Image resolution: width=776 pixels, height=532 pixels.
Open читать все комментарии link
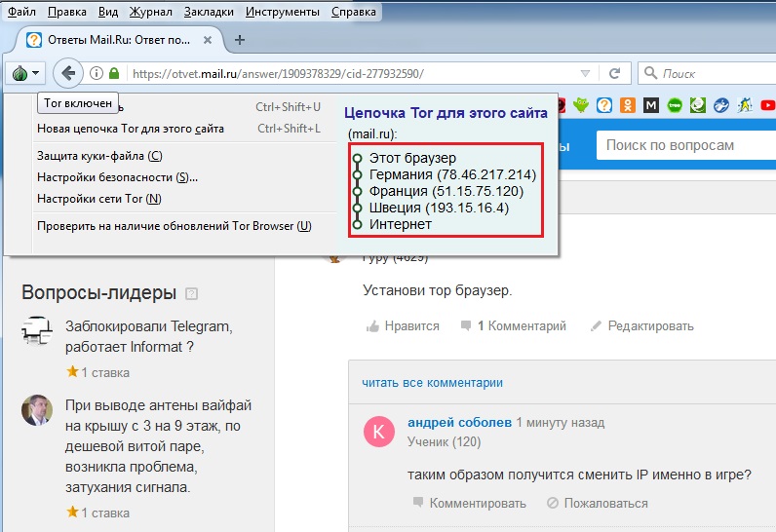tap(432, 383)
